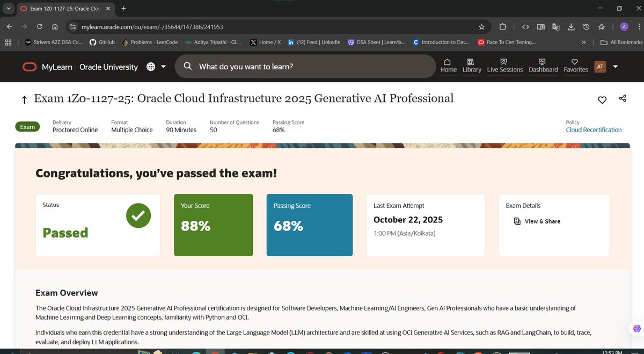Reload the current page

point(40,27)
